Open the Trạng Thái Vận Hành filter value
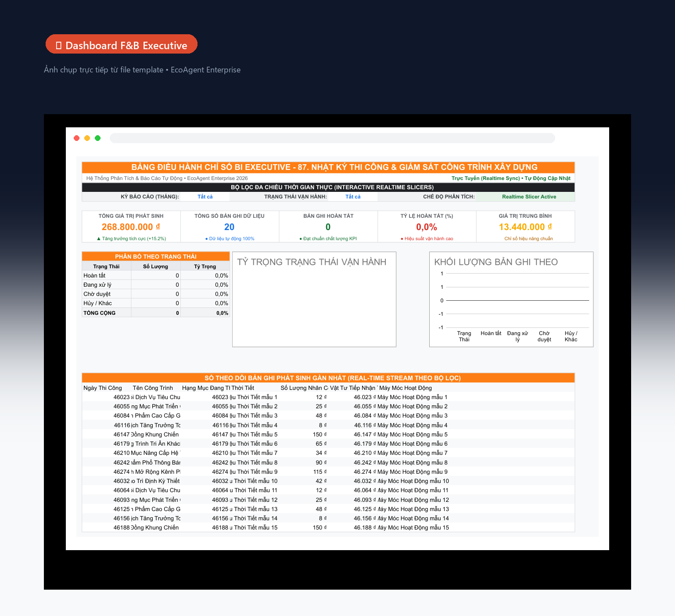Image resolution: width=675 pixels, height=616 pixels. [353, 197]
